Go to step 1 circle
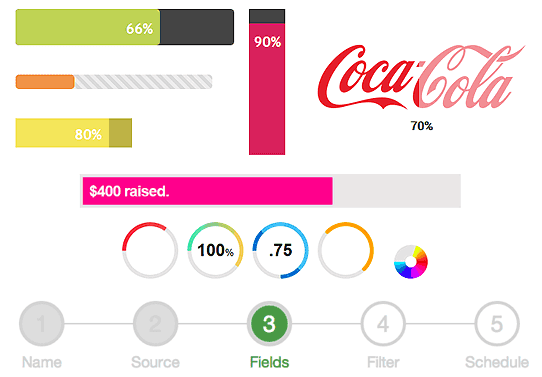 pos(42,324)
